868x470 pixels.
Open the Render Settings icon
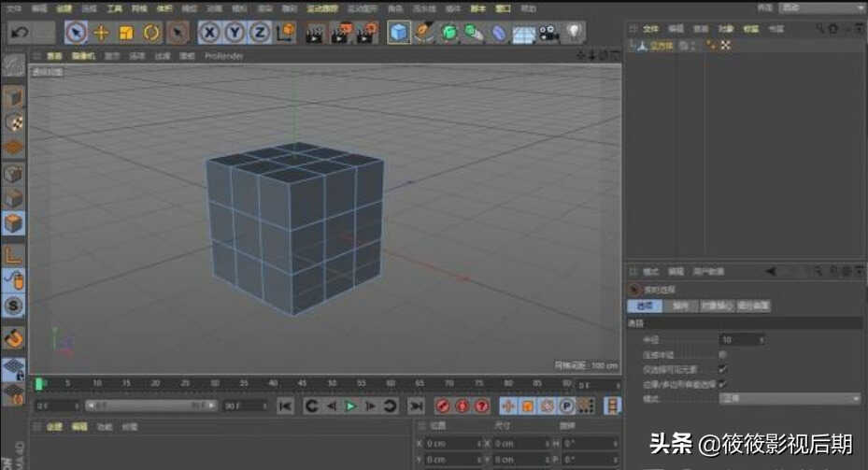(x=367, y=34)
